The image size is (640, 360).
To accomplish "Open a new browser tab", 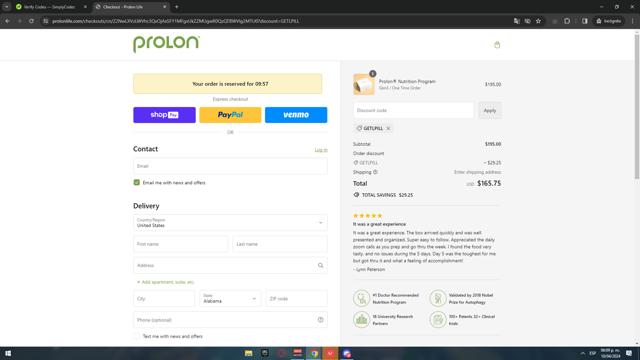I will click(176, 7).
